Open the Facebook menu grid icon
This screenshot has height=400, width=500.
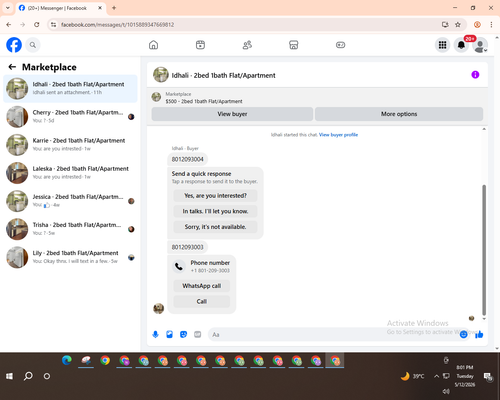point(442,45)
